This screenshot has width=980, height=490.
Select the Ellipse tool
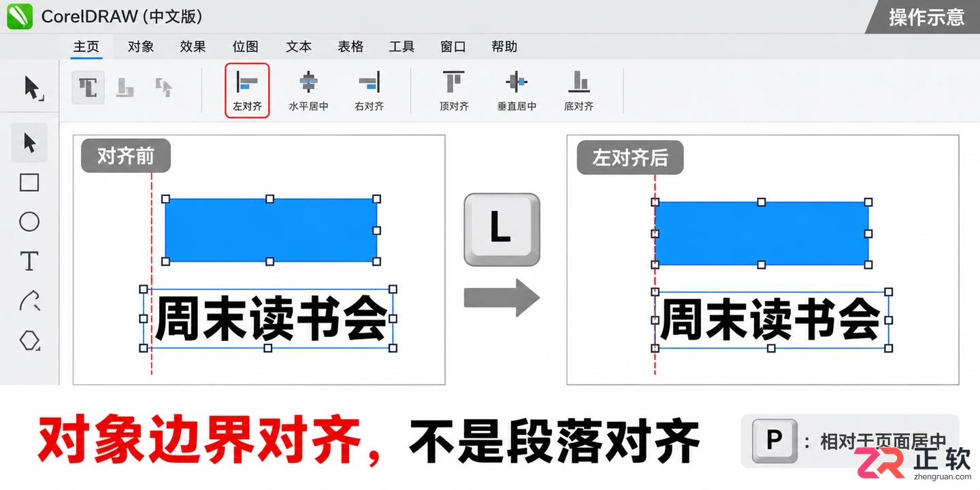pyautogui.click(x=29, y=222)
